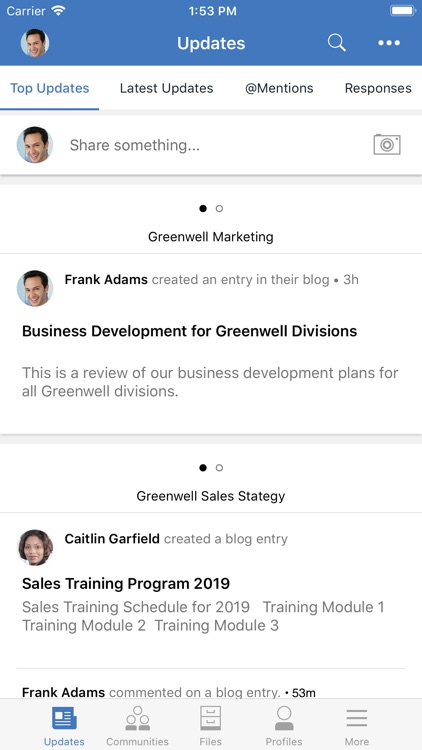Switch to the @Mentions tab
422x750 pixels.
[x=279, y=88]
